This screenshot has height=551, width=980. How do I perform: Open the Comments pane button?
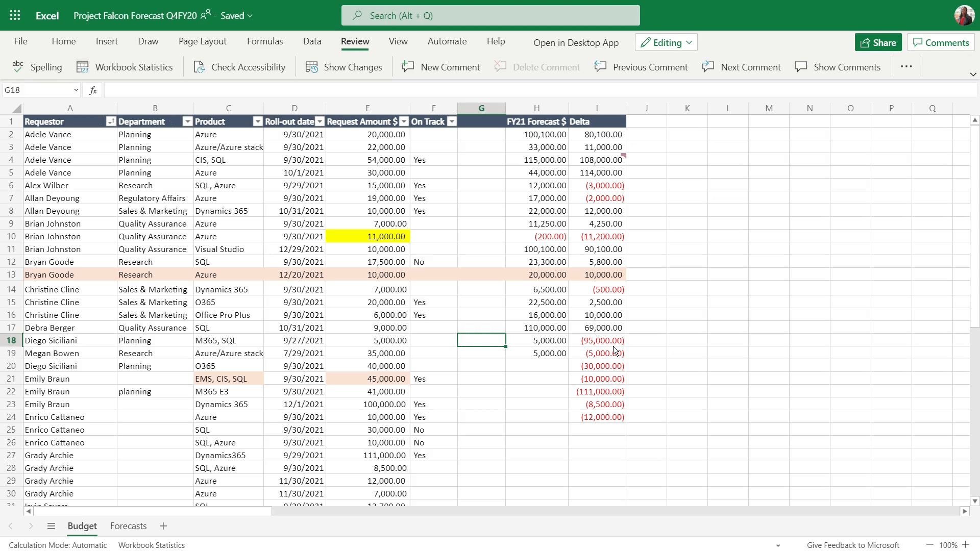(x=941, y=42)
